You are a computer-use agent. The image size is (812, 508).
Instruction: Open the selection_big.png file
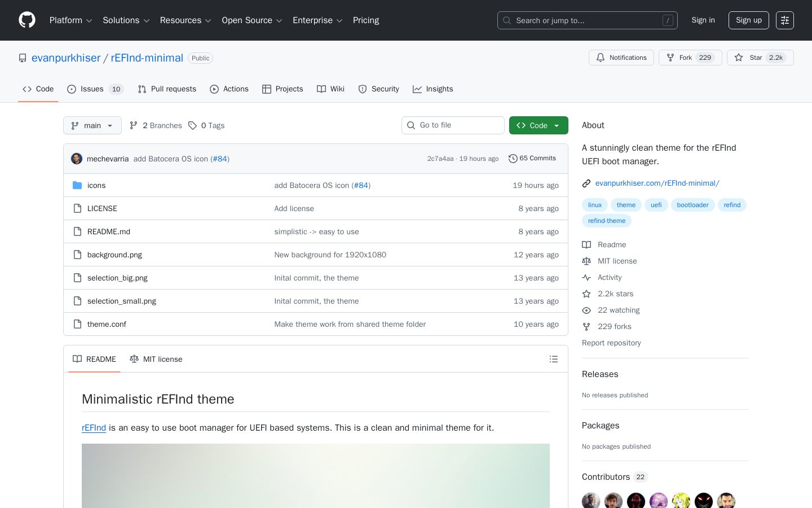pyautogui.click(x=117, y=278)
